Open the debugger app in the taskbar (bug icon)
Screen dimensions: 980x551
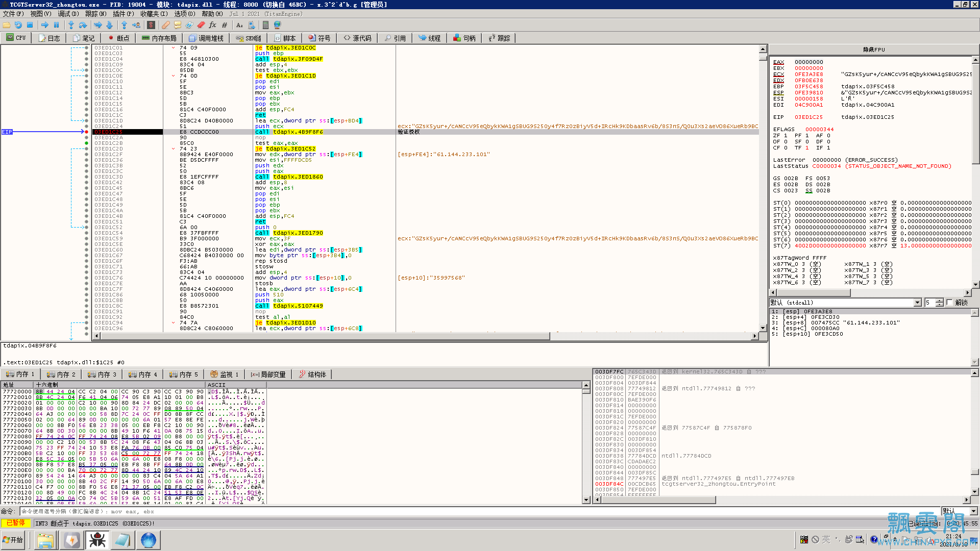(97, 540)
